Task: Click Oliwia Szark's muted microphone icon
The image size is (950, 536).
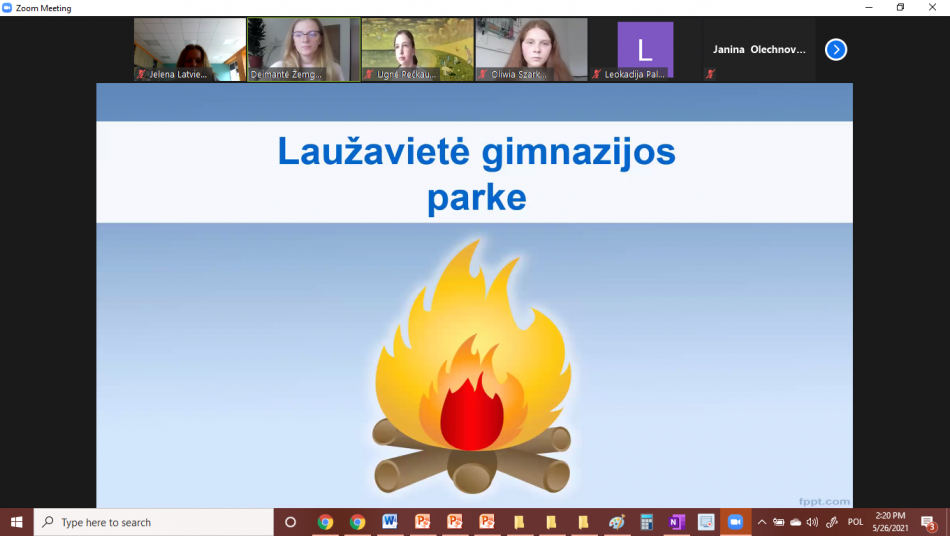Action: coord(483,74)
